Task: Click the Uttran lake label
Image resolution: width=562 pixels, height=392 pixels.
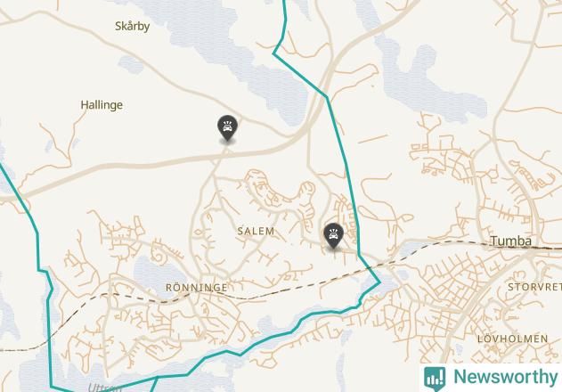Action: point(105,388)
